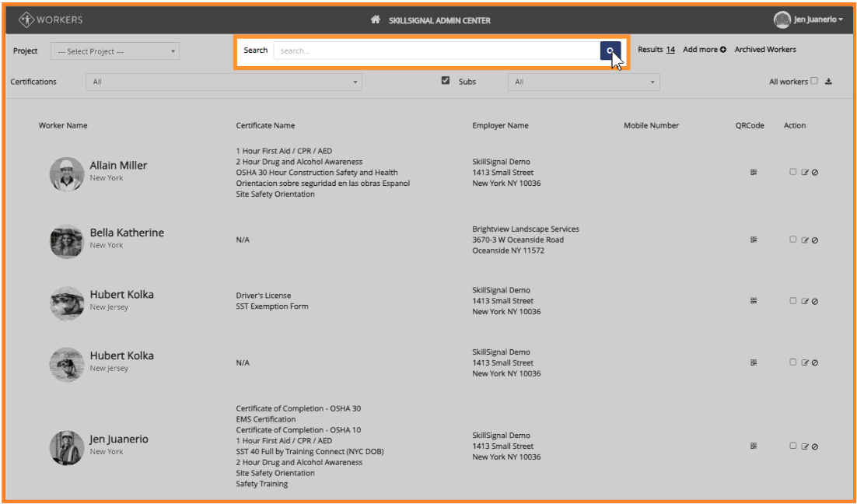Archive Hubert Kolka with Driver's License row
Screen dimensions: 857x504
click(814, 301)
